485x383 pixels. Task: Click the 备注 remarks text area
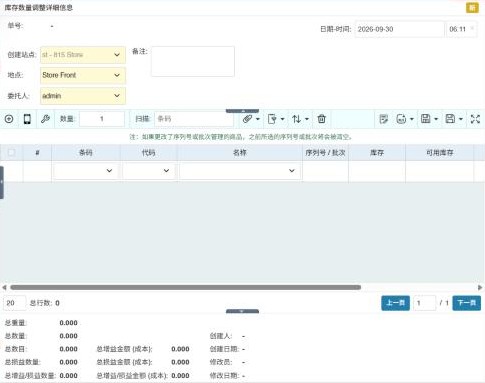tap(193, 61)
